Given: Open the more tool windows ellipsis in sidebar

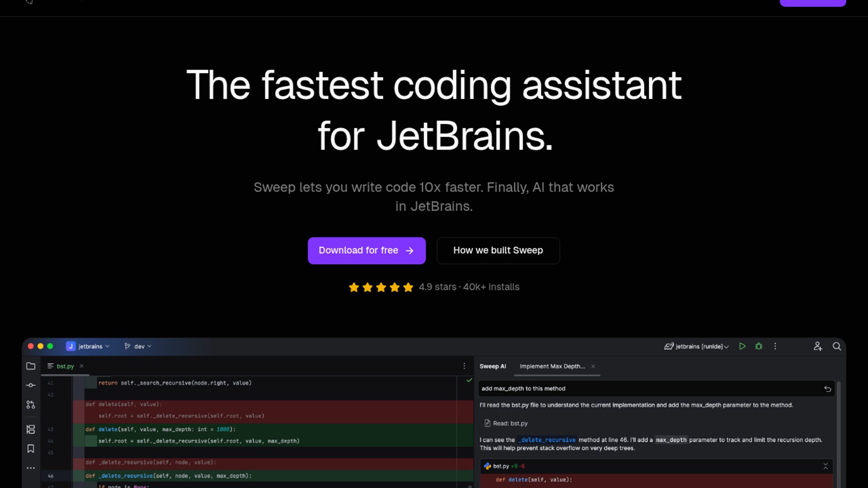Looking at the screenshot, I should [x=31, y=468].
